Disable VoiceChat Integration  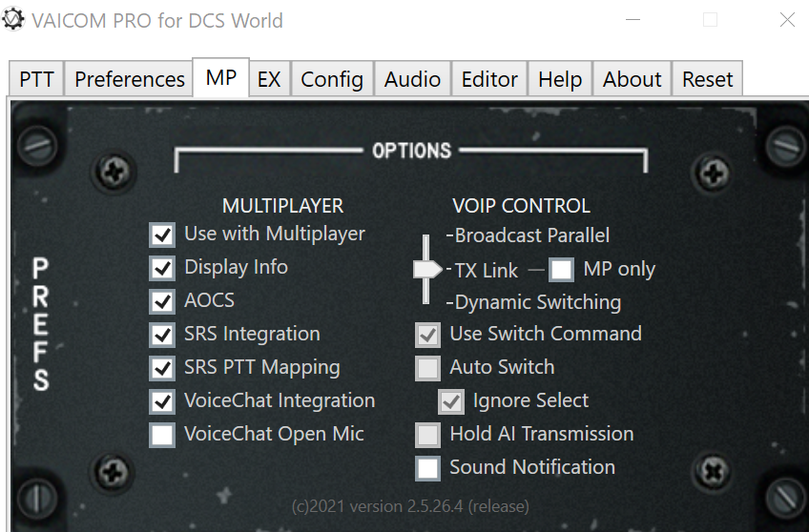[162, 401]
